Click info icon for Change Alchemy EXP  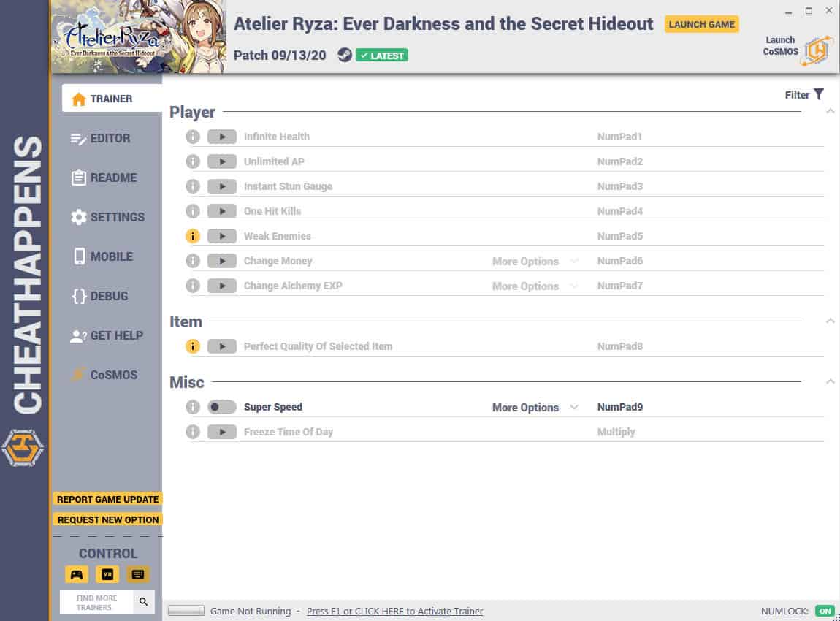(x=193, y=286)
